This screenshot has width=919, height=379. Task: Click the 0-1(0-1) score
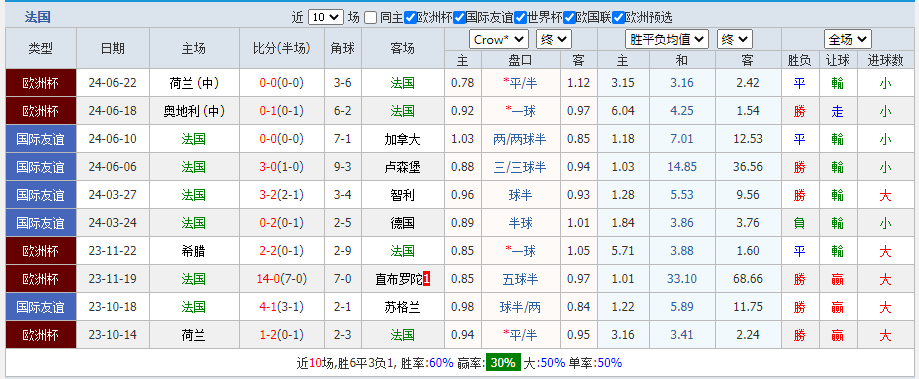282,111
